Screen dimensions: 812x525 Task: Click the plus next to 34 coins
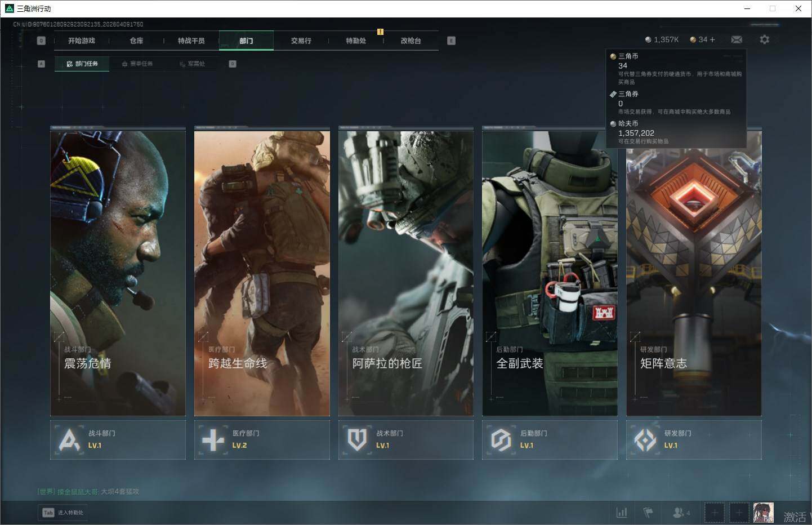[712, 39]
